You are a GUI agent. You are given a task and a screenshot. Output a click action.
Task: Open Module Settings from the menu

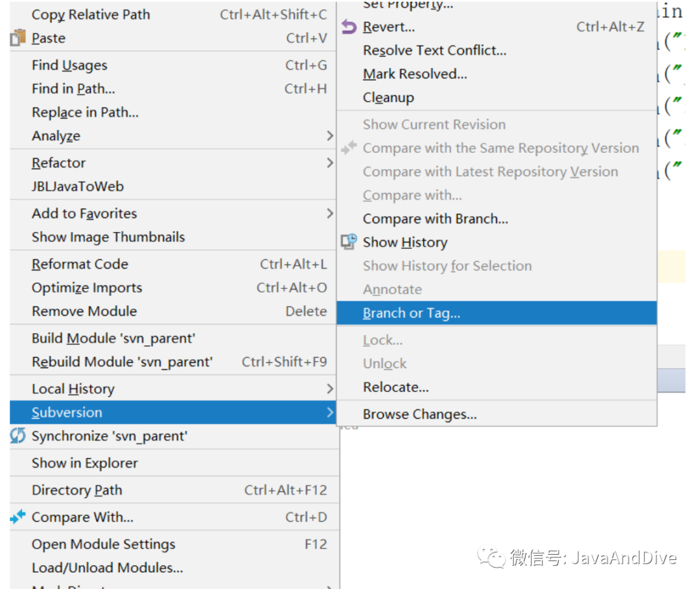pyautogui.click(x=104, y=544)
